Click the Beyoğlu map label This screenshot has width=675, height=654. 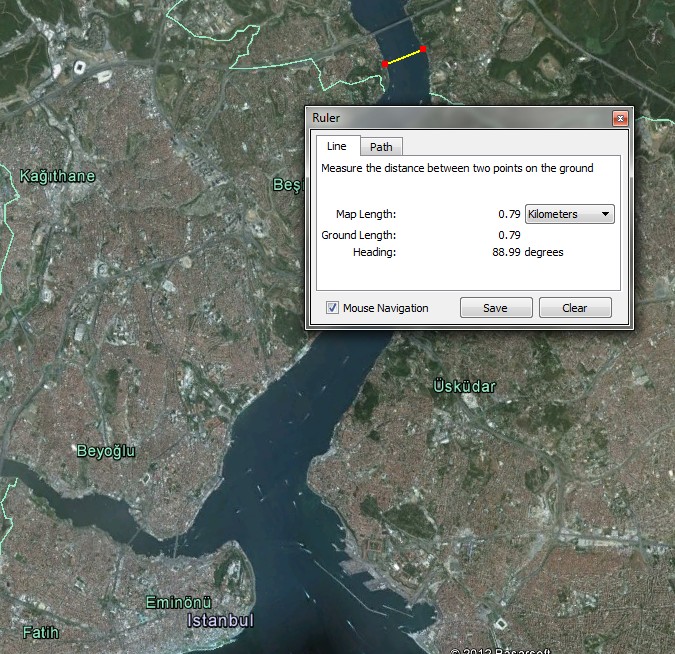tap(105, 451)
